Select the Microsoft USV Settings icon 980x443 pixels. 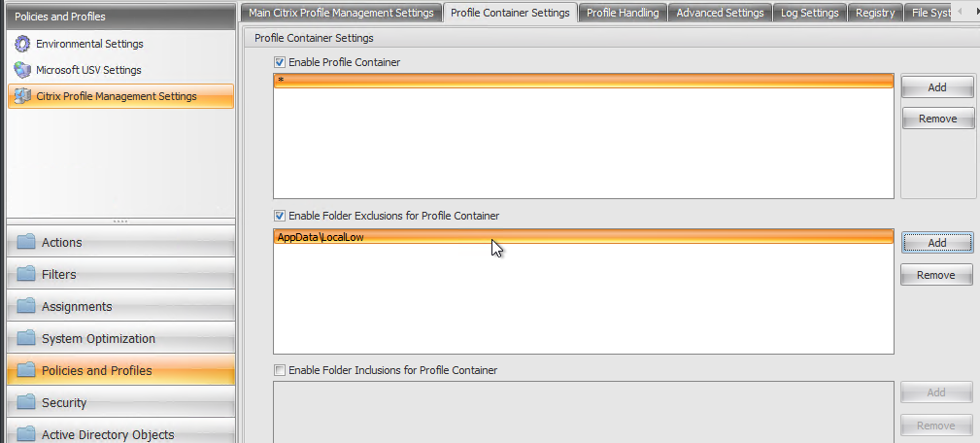22,70
